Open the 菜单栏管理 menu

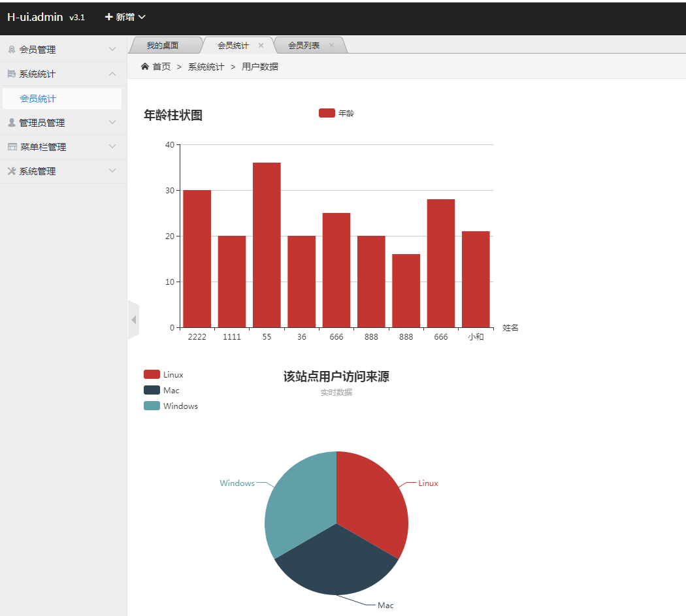pyautogui.click(x=63, y=147)
